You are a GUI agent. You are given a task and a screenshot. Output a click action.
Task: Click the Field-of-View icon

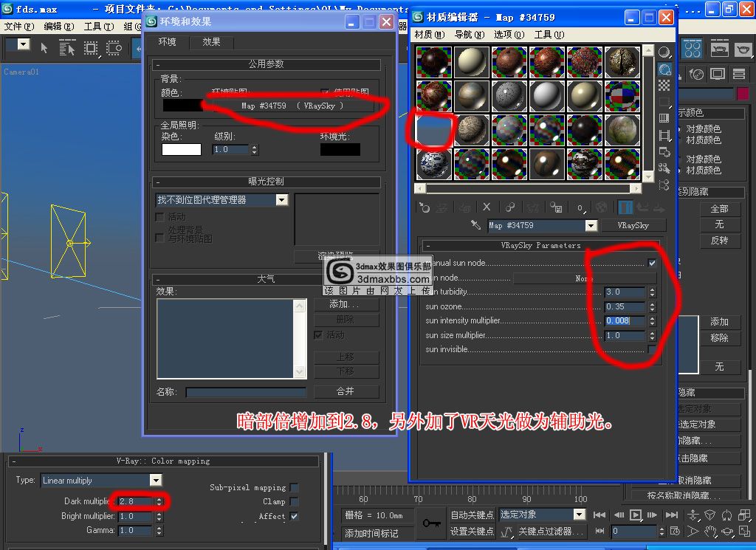point(693,532)
